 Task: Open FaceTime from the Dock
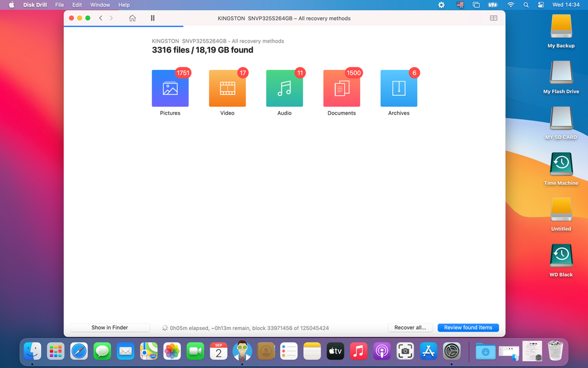click(195, 351)
